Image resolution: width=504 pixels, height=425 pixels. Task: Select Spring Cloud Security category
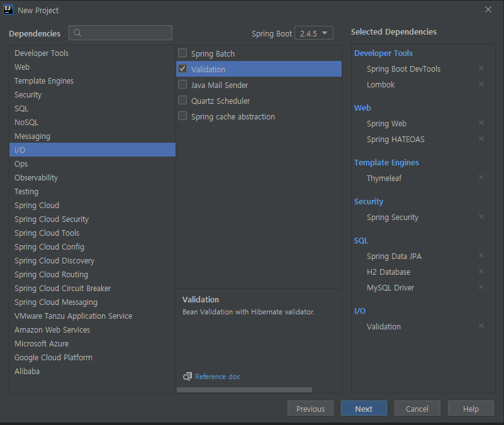[92, 219]
